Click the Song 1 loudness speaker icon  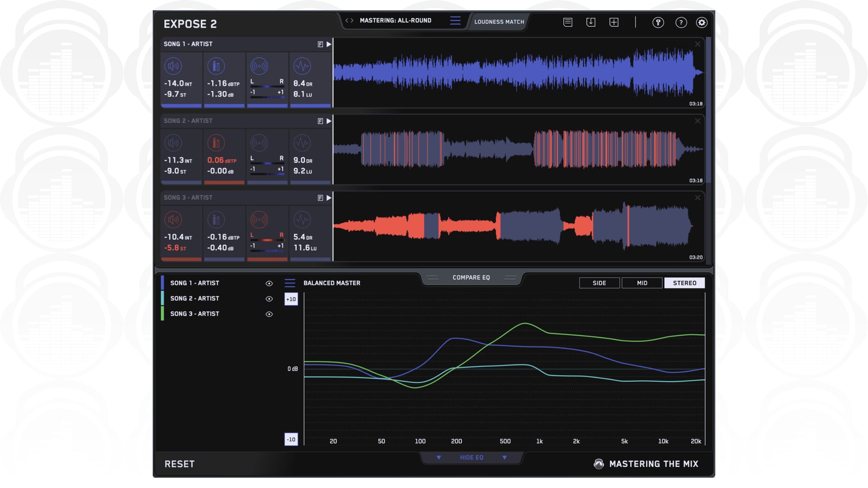173,66
